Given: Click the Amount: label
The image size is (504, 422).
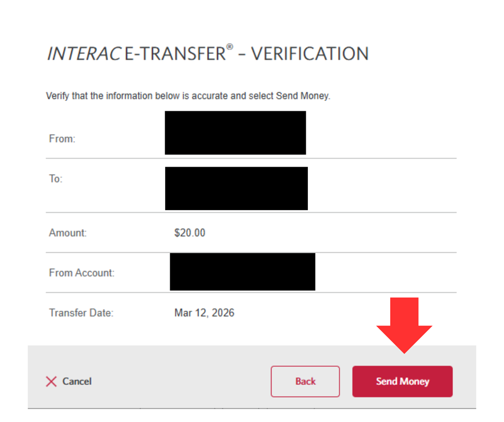Looking at the screenshot, I should (68, 233).
